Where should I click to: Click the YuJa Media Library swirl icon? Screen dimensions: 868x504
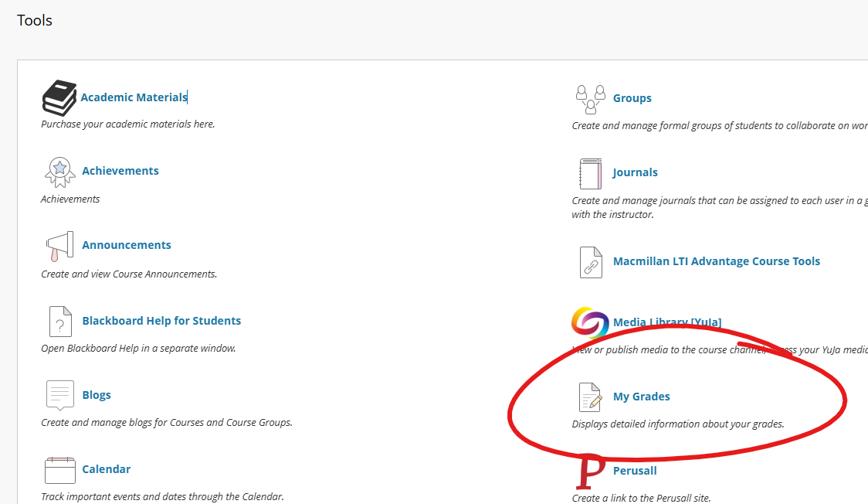point(590,323)
